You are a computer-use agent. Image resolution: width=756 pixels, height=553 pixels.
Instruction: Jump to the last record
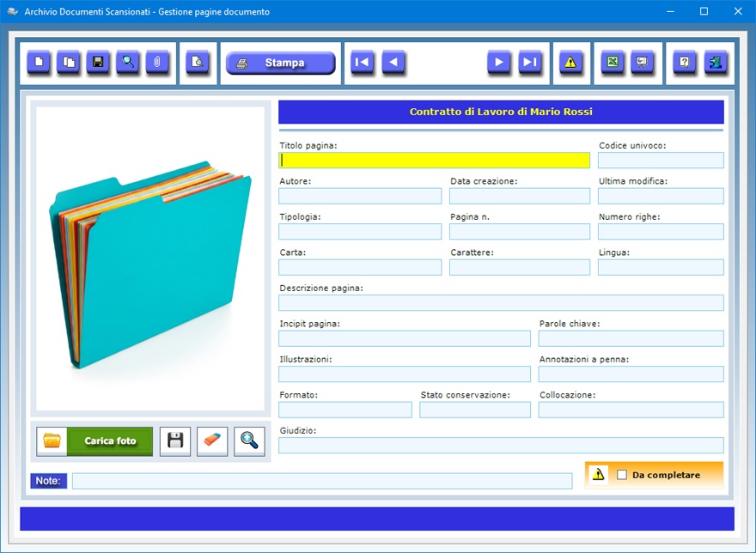click(530, 63)
